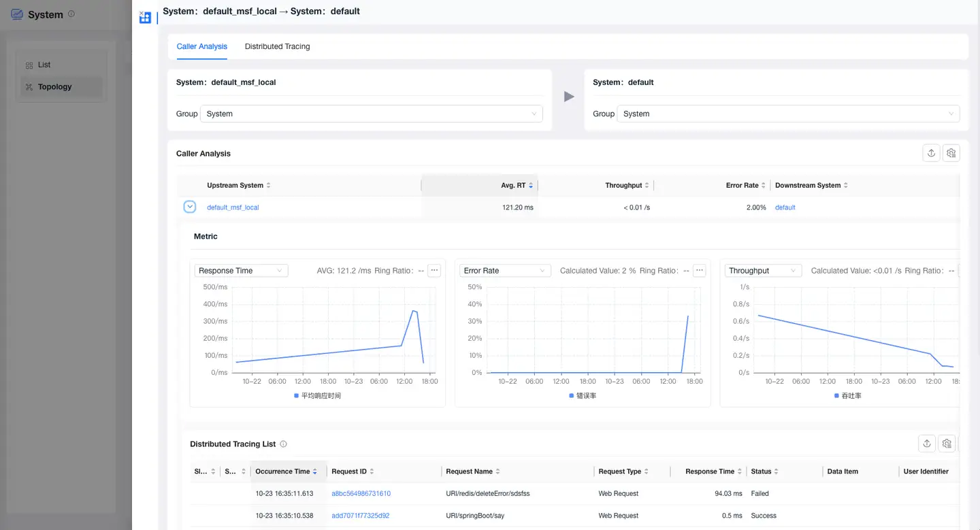Open Group dropdown for default_msf_local system
Viewport: 980px width, 530px height.
click(371, 114)
